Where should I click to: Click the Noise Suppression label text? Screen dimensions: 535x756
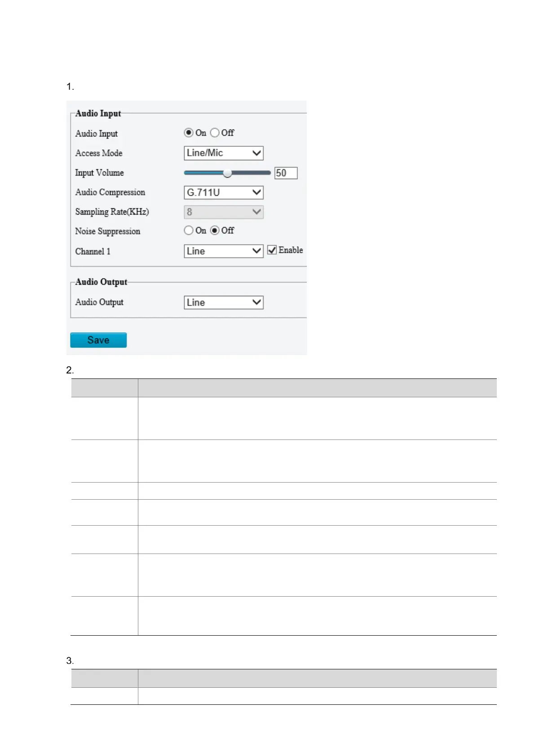tap(107, 231)
